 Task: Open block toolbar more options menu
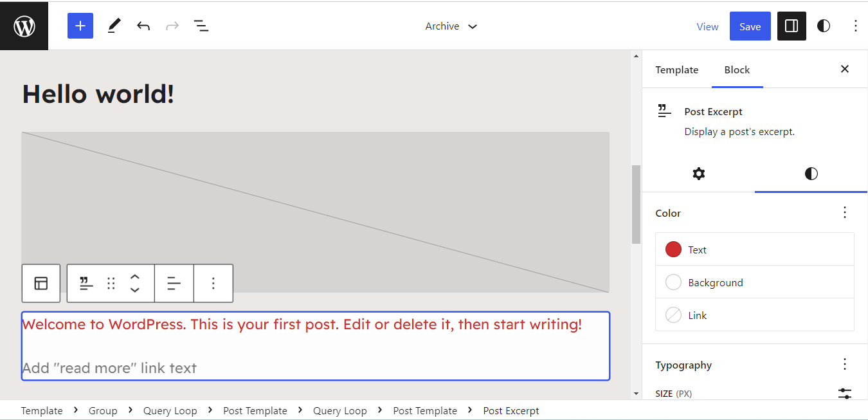[213, 283]
